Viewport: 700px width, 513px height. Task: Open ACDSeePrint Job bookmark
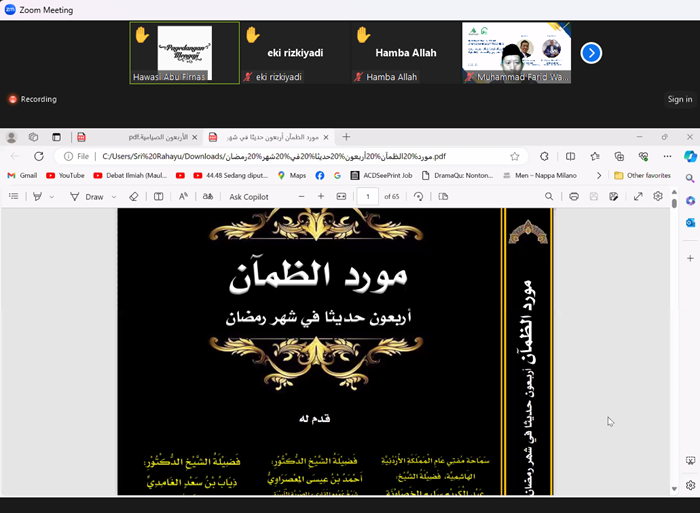coord(381,175)
